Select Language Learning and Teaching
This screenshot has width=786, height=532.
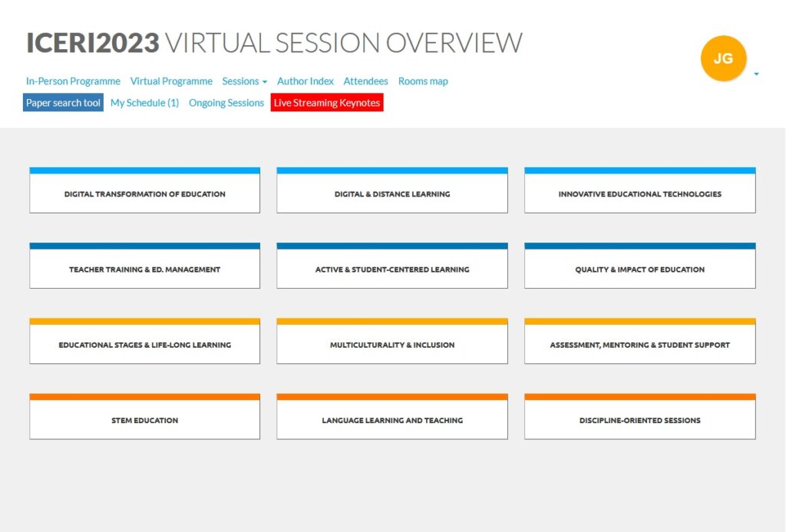[x=392, y=417]
